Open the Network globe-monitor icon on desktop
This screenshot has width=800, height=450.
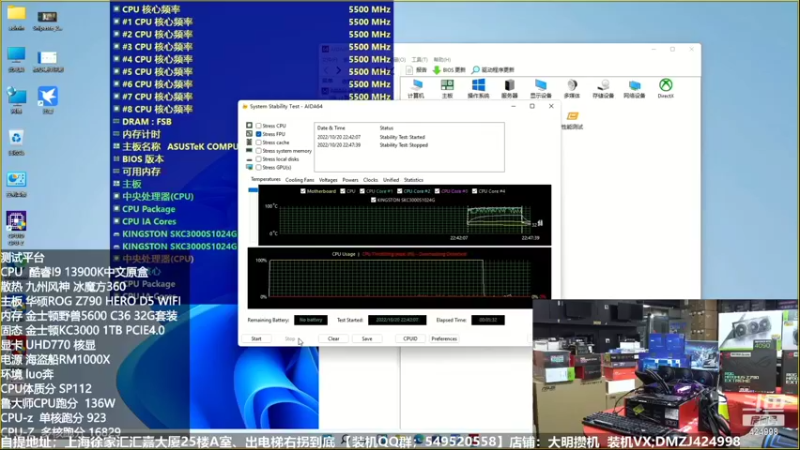[x=16, y=96]
